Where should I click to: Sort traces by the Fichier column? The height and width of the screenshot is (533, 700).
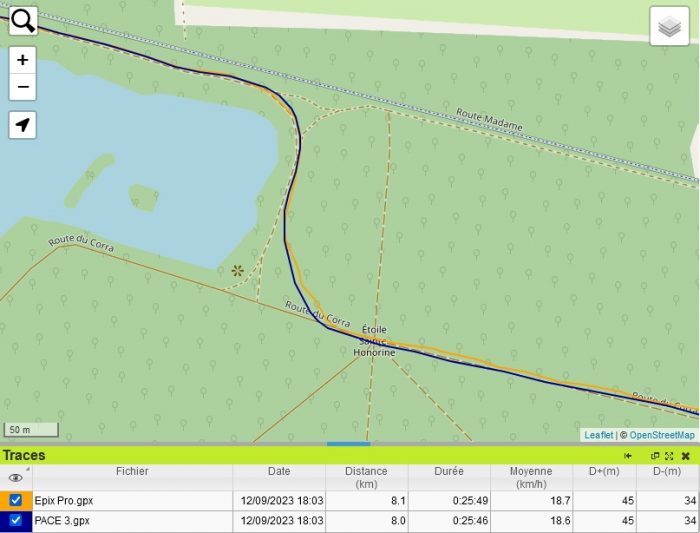132,471
